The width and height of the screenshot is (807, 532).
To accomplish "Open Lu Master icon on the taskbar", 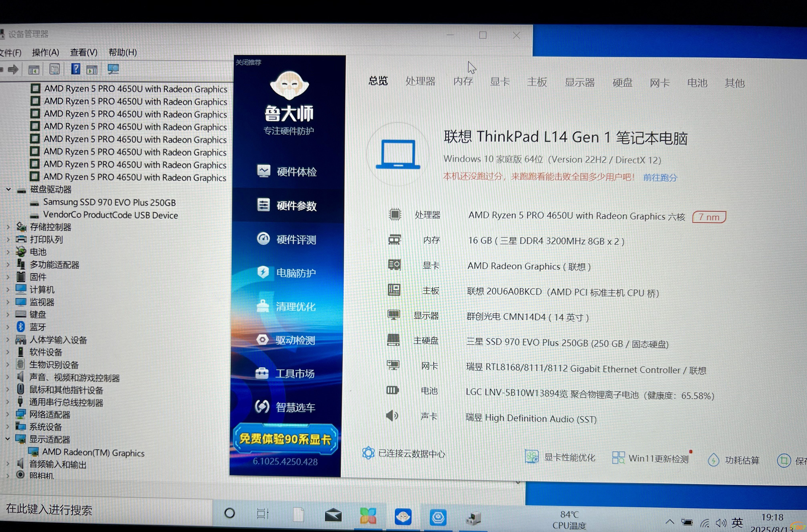I will click(403, 517).
